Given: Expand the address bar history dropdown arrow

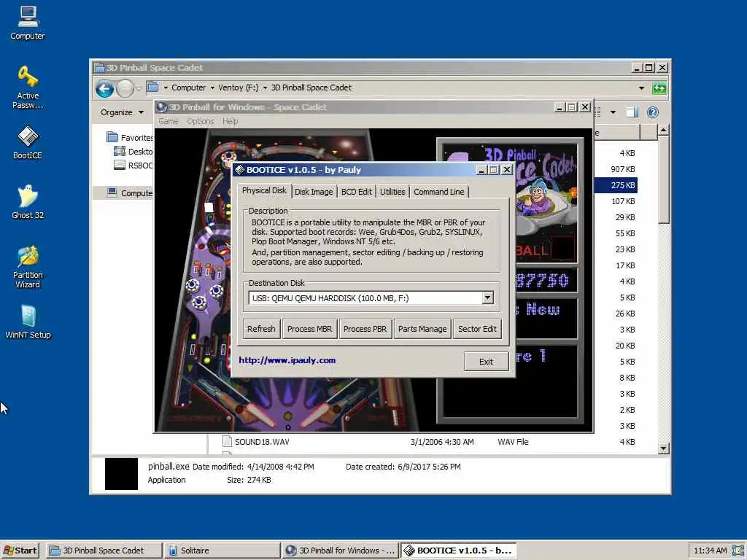Looking at the screenshot, I should click(x=641, y=88).
